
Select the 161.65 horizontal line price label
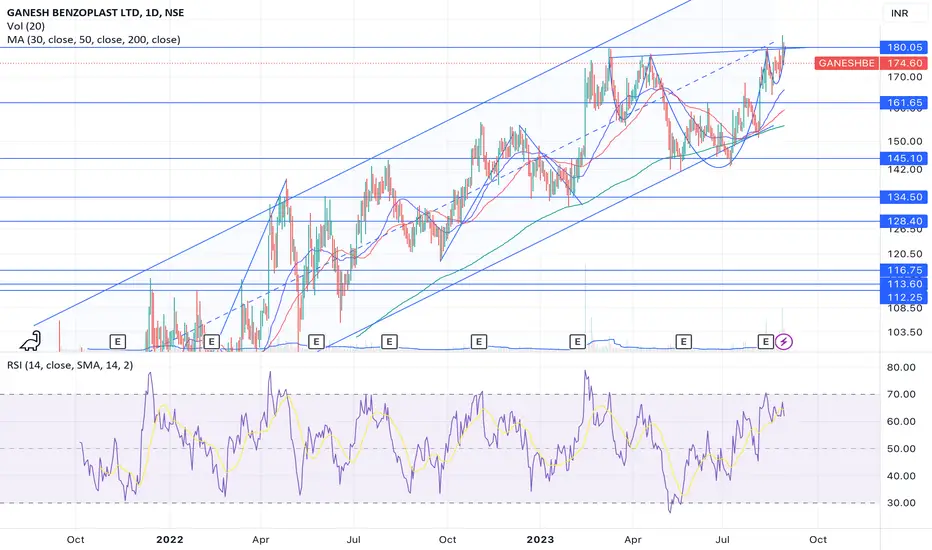tap(904, 103)
